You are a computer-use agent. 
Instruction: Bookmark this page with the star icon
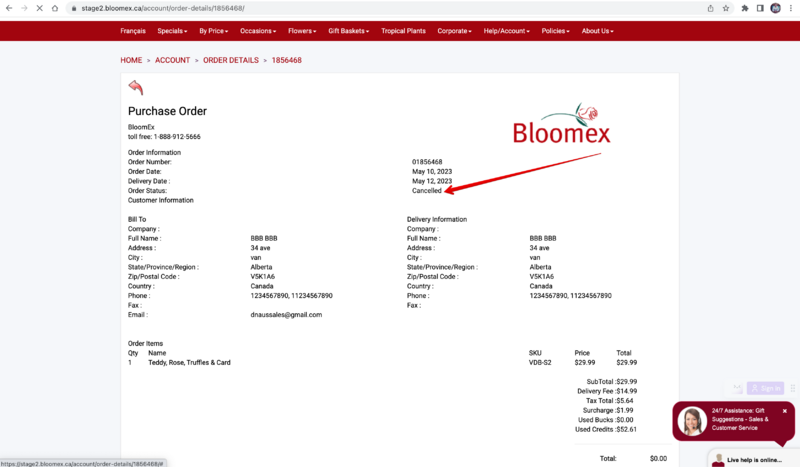pyautogui.click(x=726, y=8)
